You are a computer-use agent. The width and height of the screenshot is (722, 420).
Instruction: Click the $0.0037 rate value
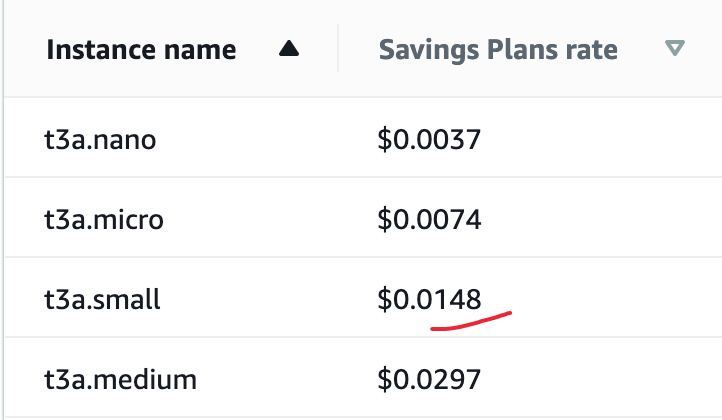pyautogui.click(x=429, y=140)
